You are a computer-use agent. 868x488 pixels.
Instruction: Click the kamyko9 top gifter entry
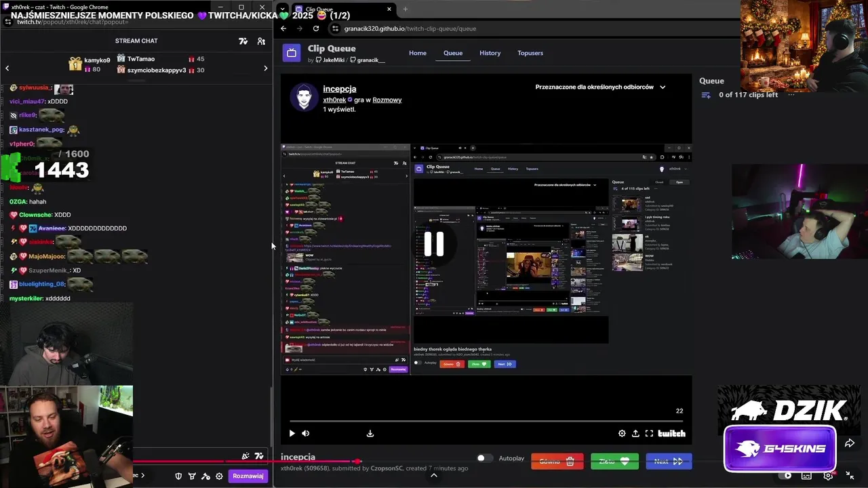(x=90, y=64)
